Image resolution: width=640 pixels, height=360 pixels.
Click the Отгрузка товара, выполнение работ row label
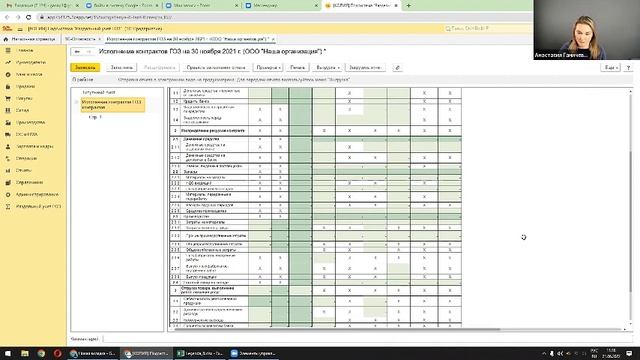tap(207, 290)
